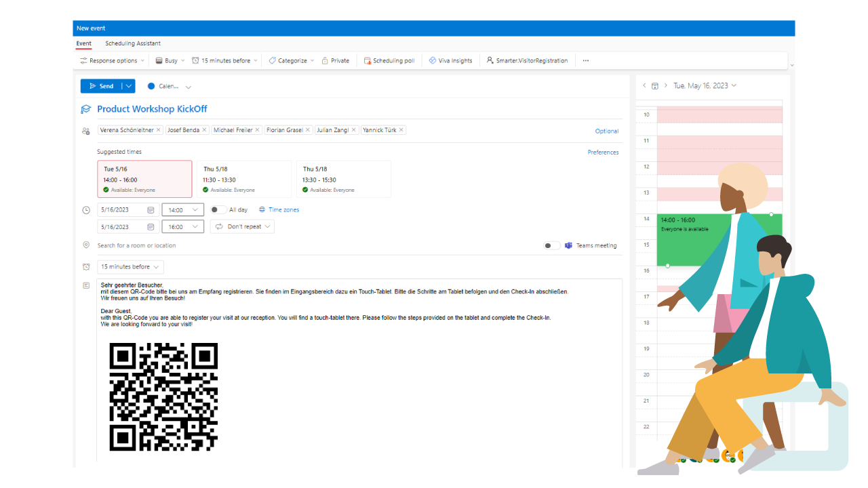Select the Tue 5/16 14:00 suggested time
This screenshot has width=868, height=488.
click(x=144, y=178)
